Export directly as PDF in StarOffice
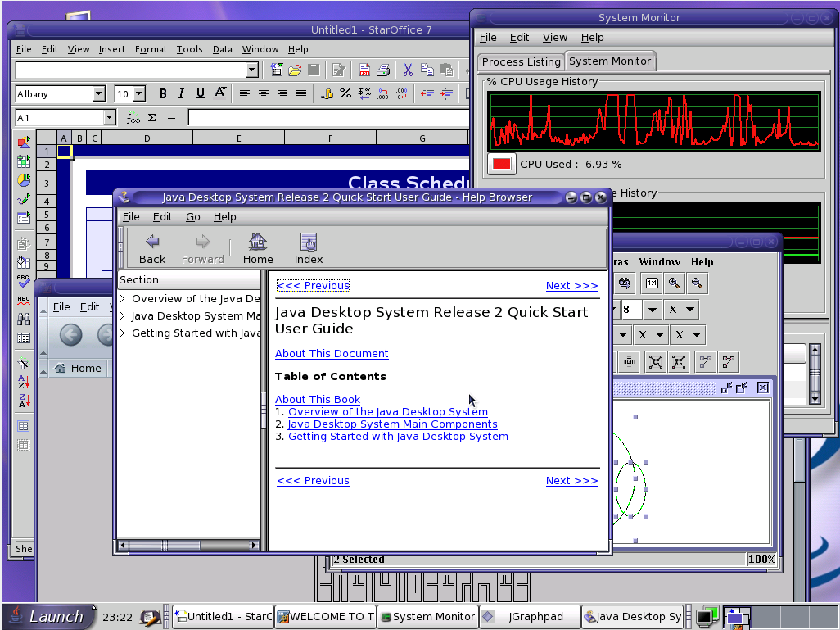 click(364, 70)
